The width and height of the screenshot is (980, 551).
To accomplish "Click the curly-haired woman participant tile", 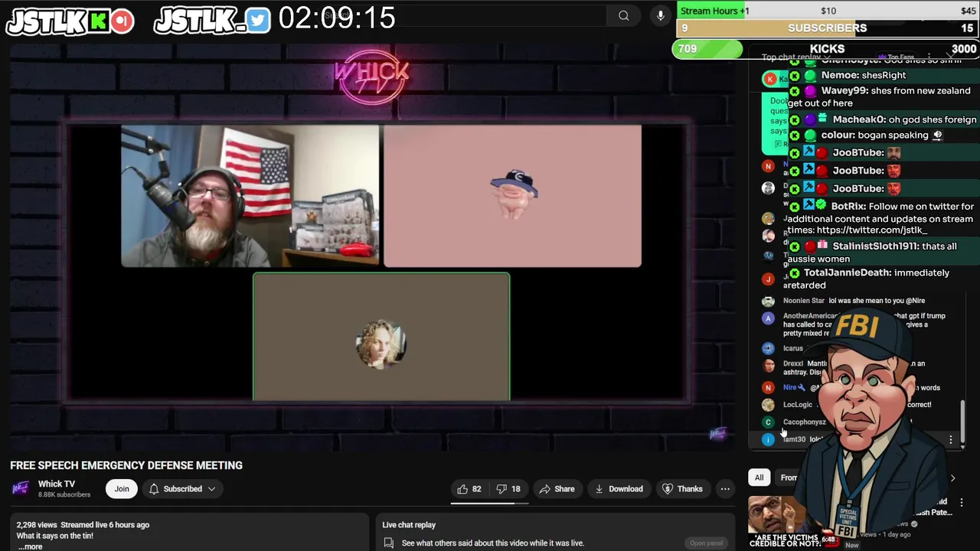I will [381, 337].
